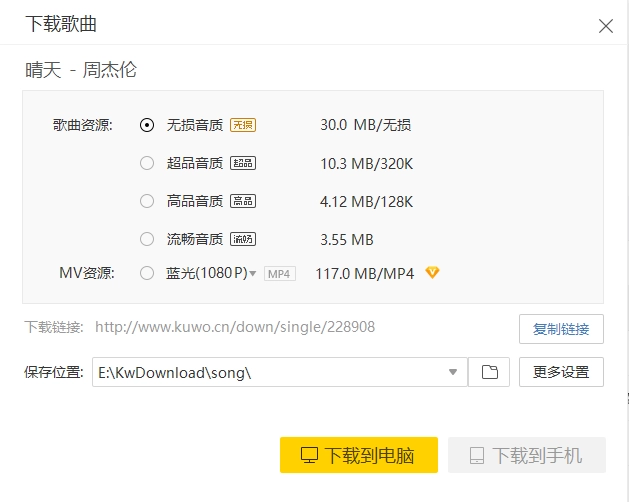Pick the 高品音质 radio option
This screenshot has width=629, height=502.
(x=147, y=201)
